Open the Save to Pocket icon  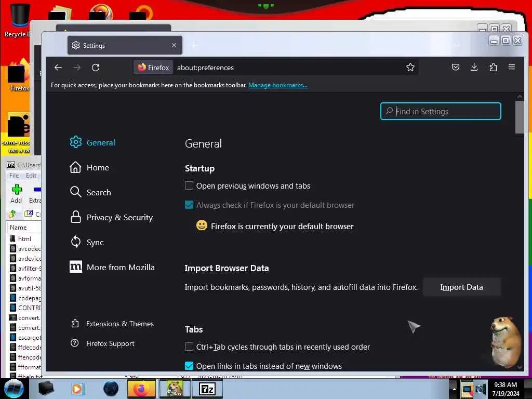pyautogui.click(x=455, y=67)
